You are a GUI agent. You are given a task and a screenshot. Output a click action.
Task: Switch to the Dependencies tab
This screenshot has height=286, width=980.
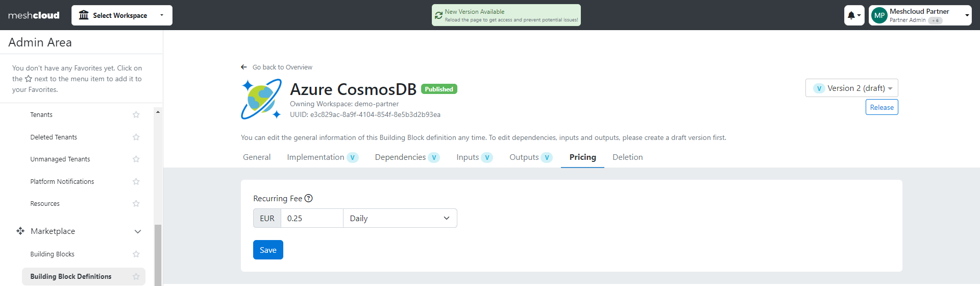[x=400, y=157]
